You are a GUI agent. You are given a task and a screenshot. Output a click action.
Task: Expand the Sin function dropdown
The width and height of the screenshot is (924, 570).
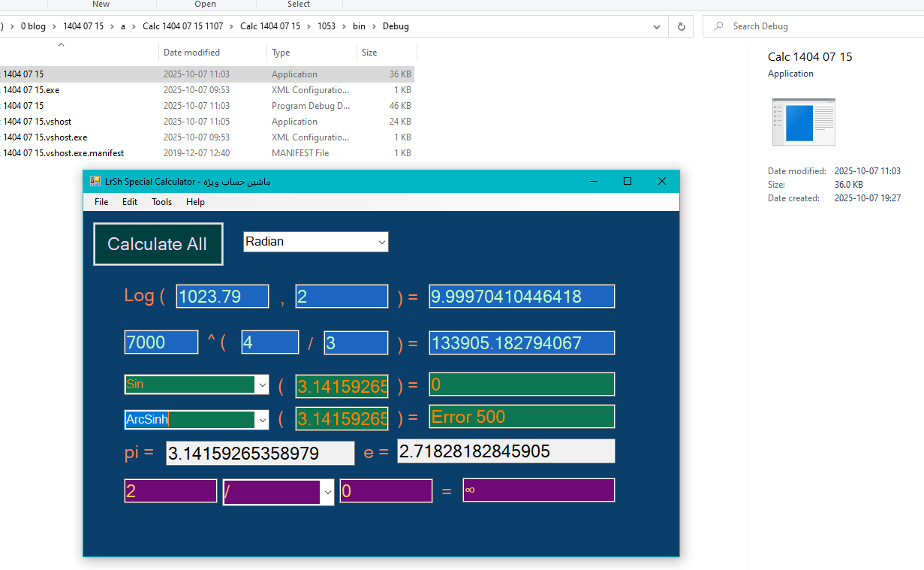tap(262, 385)
